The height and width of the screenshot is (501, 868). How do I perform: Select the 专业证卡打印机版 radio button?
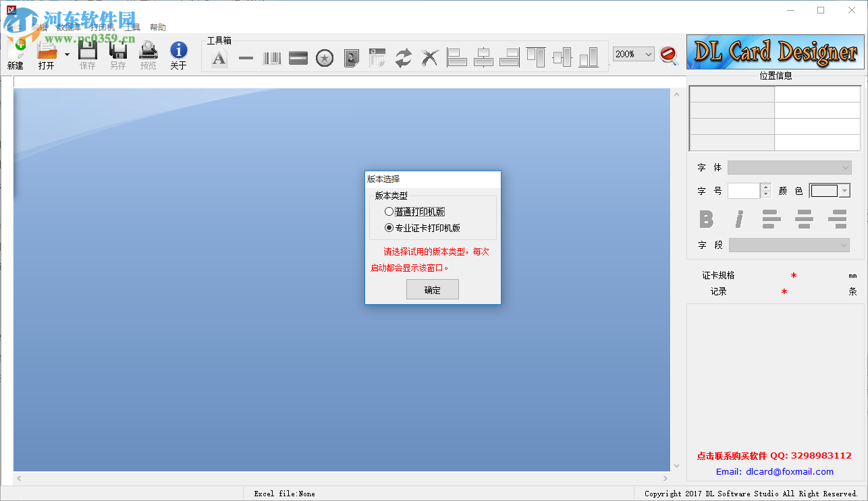point(389,227)
